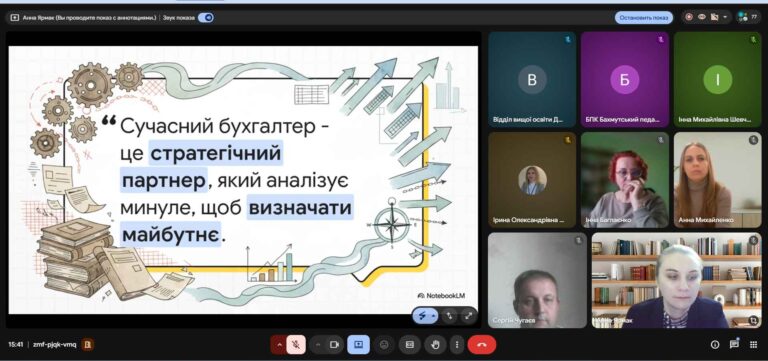Toggle the camera on or off
768x361 pixels.
click(335, 345)
